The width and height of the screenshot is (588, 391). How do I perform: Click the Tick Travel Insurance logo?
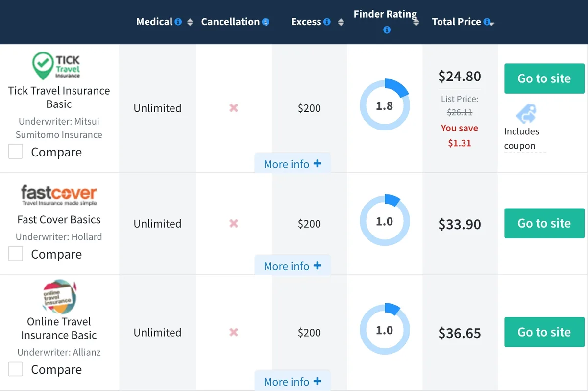[58, 66]
